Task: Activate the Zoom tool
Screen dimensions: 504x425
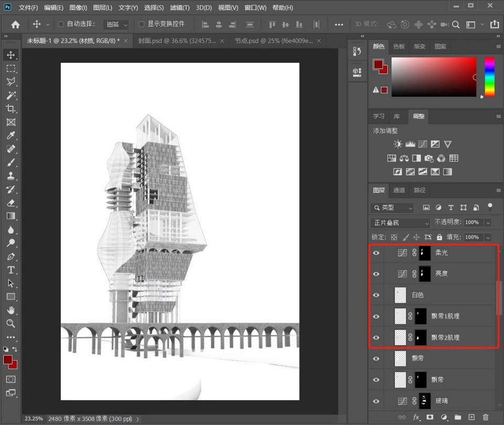Action: (x=10, y=323)
